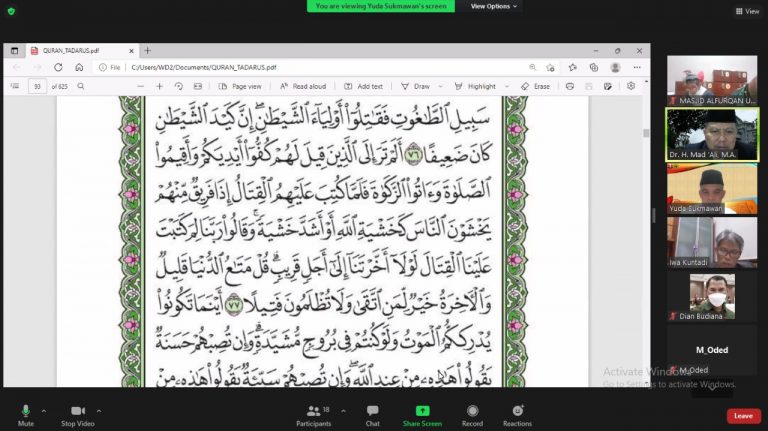The height and width of the screenshot is (431, 768).
Task: Select the Add text tool
Action: tap(363, 86)
